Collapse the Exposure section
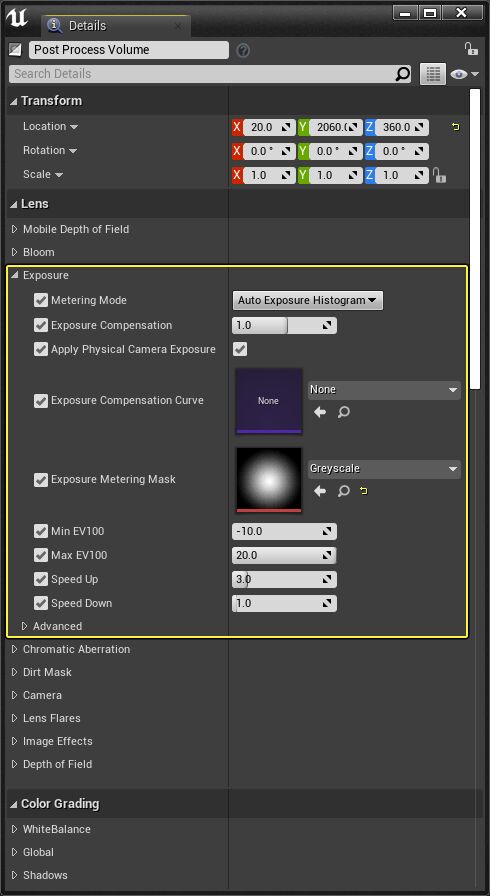Screen dimensions: 490x896 (x=14, y=275)
